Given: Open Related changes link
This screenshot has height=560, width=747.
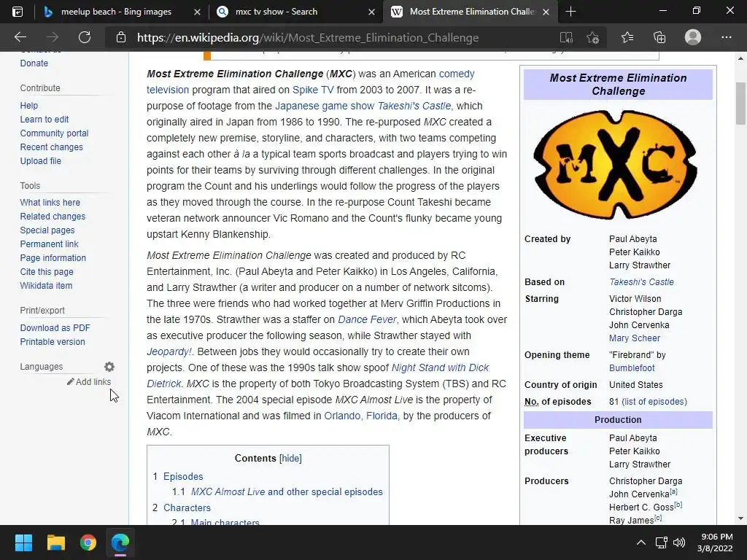Looking at the screenshot, I should coord(53,216).
